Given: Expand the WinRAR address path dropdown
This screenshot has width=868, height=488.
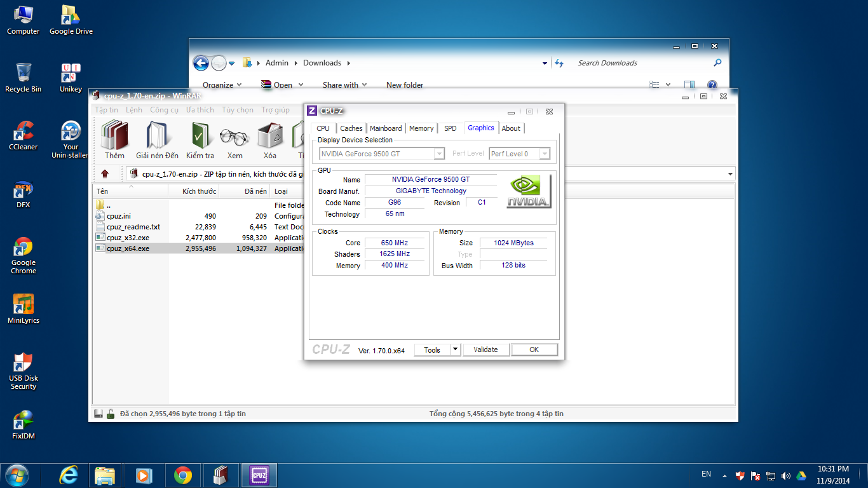Looking at the screenshot, I should (x=730, y=173).
